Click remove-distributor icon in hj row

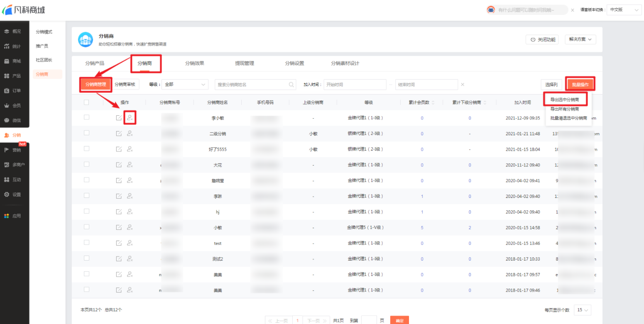pyautogui.click(x=130, y=212)
